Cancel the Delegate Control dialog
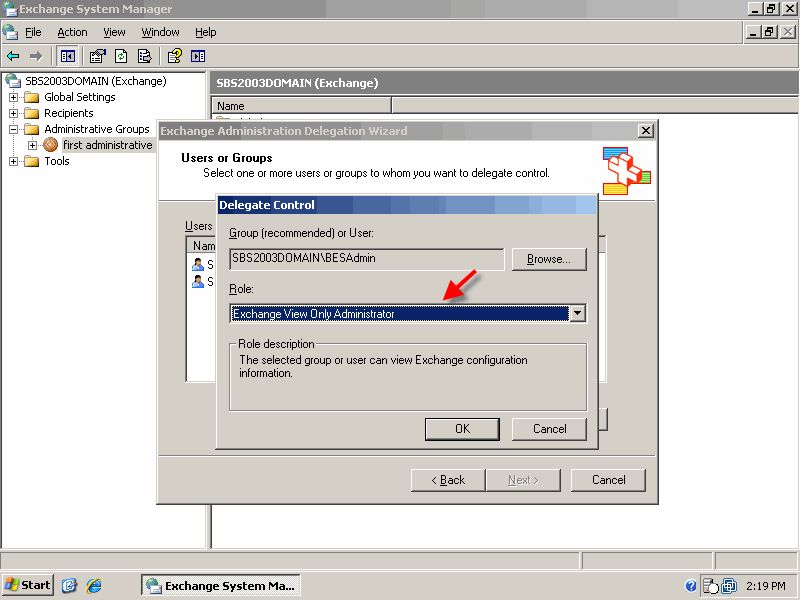Screen dimensions: 800x600 [549, 429]
